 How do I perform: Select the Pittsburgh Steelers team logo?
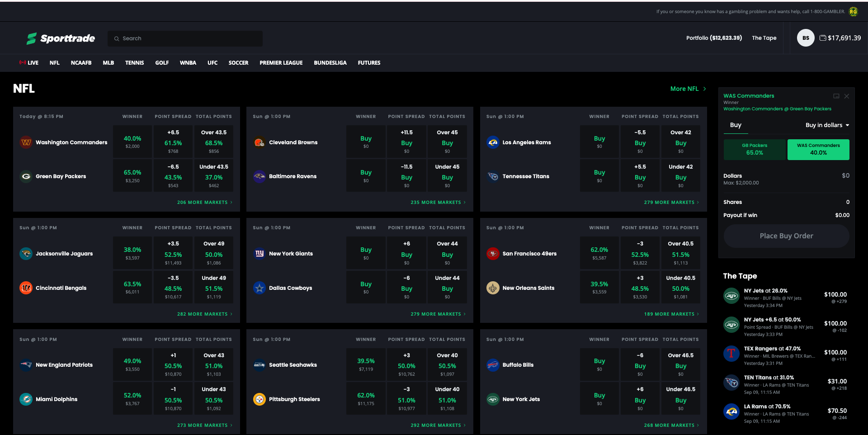tap(259, 399)
